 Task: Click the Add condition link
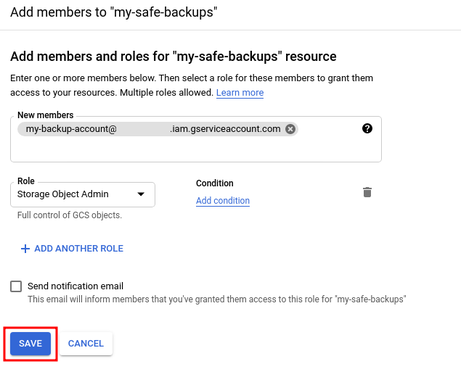223,201
